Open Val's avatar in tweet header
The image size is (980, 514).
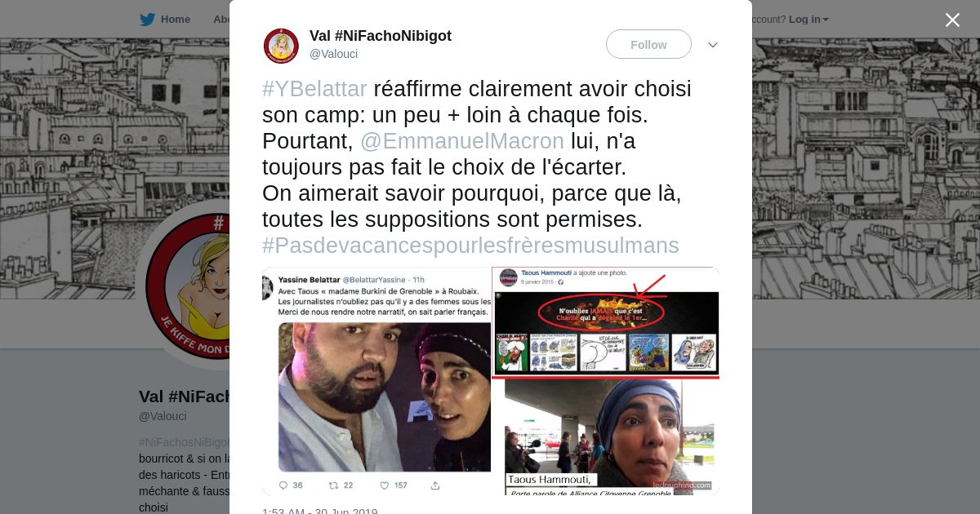point(281,46)
